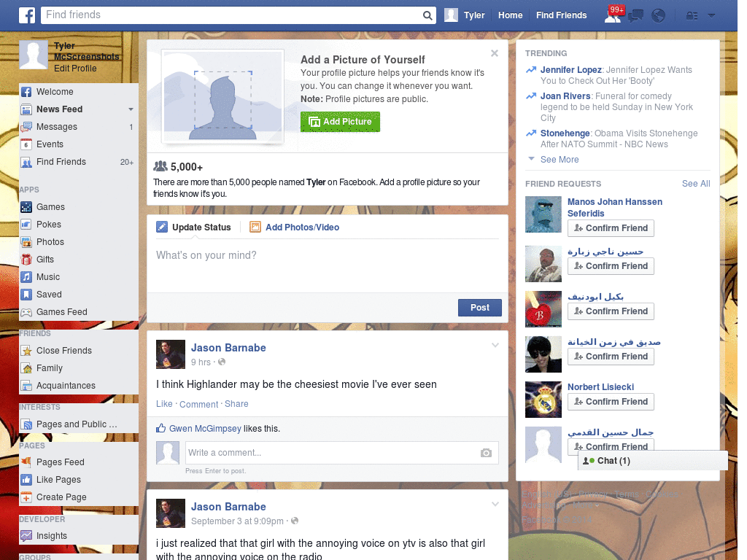
Task: Click the blue Post button
Action: click(x=480, y=308)
